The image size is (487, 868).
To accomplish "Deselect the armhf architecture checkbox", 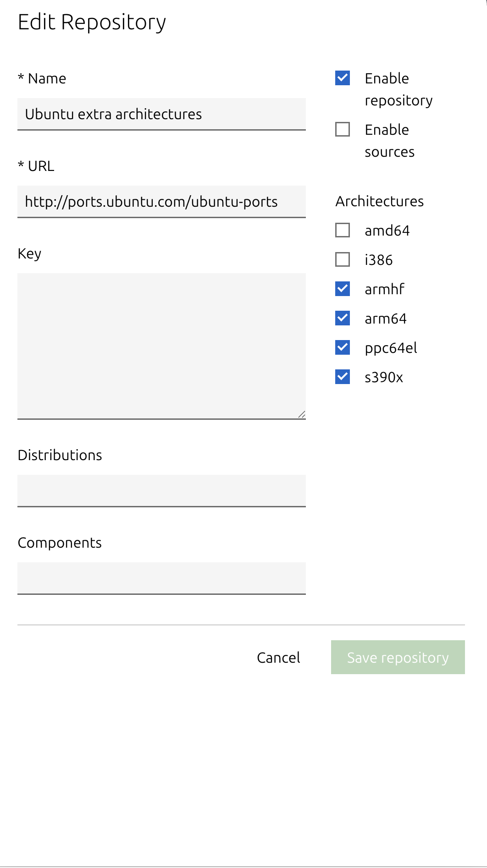I will click(x=343, y=289).
